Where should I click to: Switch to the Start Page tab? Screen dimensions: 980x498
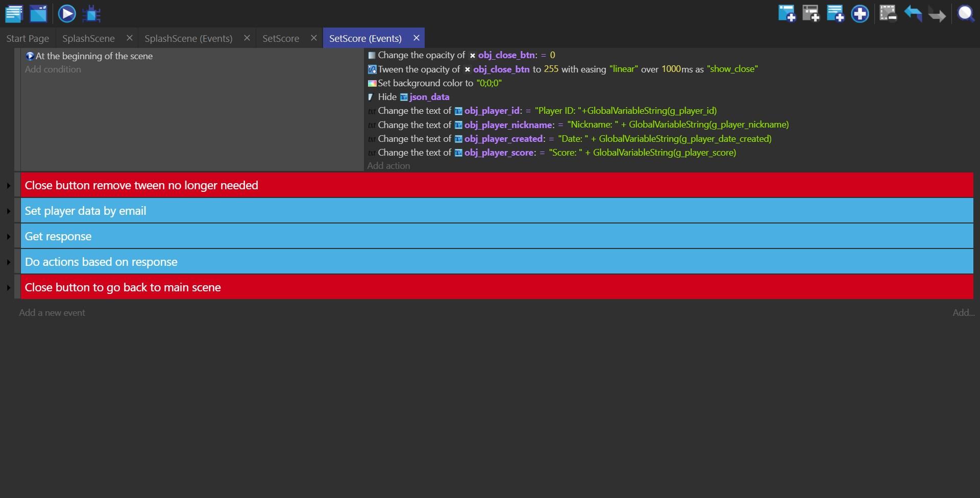[x=28, y=38]
